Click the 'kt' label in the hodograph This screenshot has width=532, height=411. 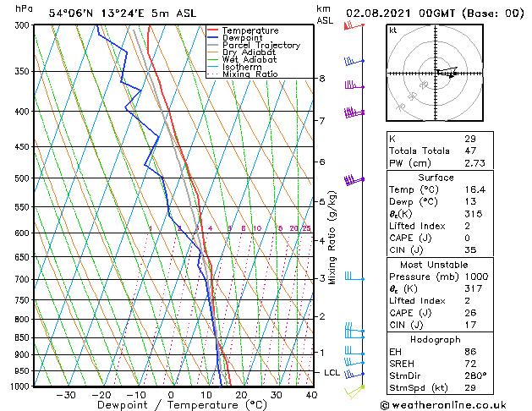pyautogui.click(x=392, y=30)
